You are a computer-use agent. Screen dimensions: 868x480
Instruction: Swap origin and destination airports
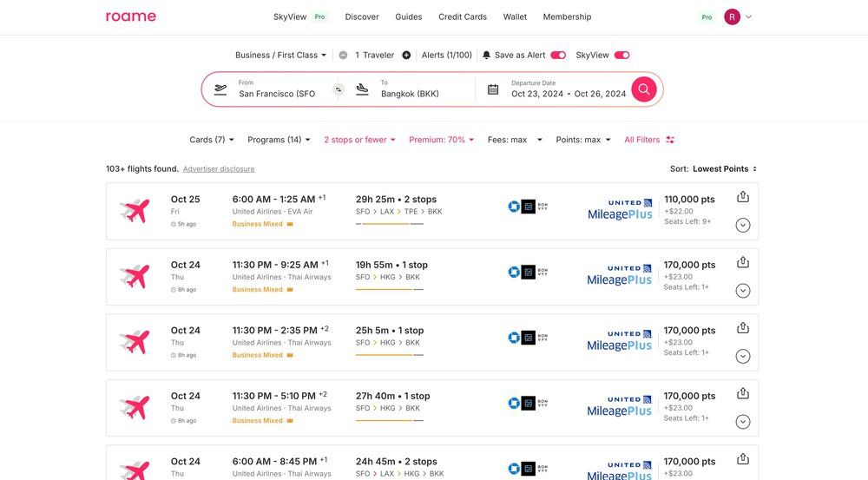tap(339, 89)
